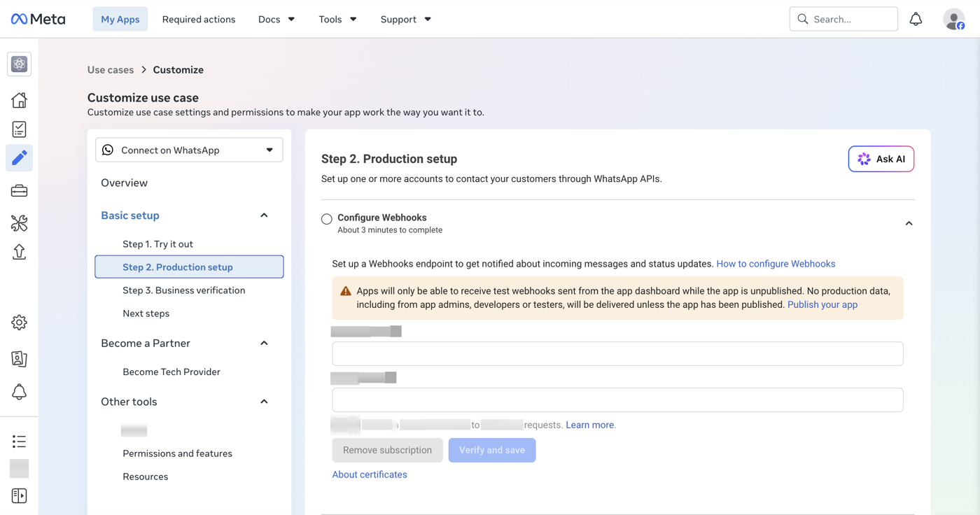This screenshot has width=980, height=515.
Task: Click the notifications bell in top bar
Action: [916, 19]
